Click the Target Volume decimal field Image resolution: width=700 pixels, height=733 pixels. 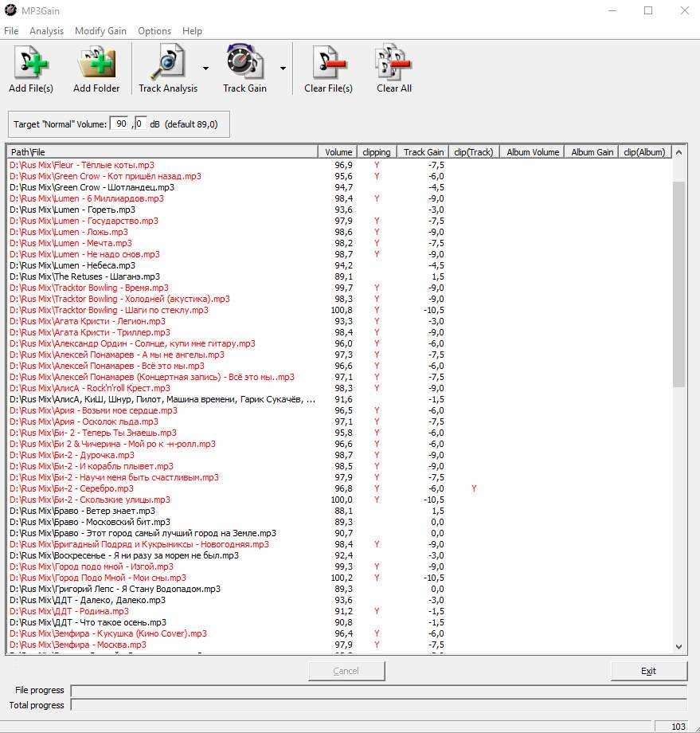pyautogui.click(x=140, y=124)
